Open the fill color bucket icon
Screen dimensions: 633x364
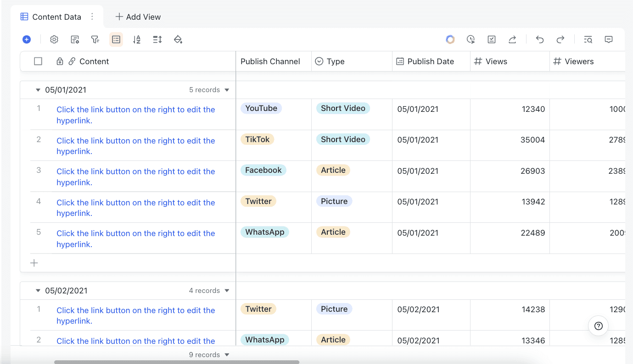[x=178, y=39]
